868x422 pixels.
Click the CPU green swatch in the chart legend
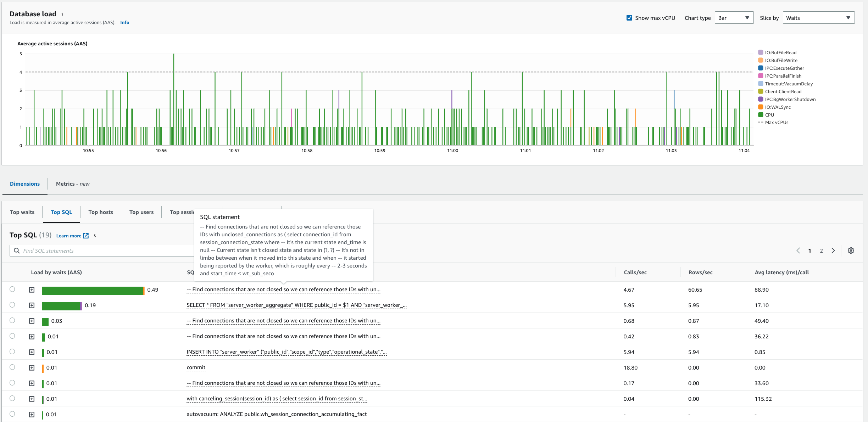pyautogui.click(x=760, y=114)
